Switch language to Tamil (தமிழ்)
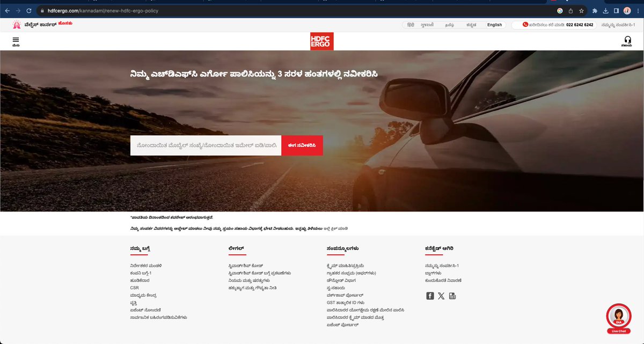 coord(449,25)
